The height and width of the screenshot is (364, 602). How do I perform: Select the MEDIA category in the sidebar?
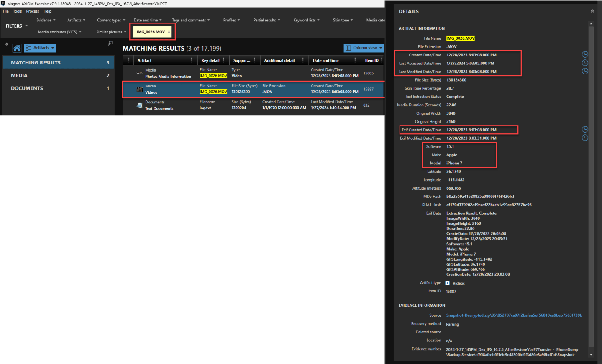[x=19, y=76]
